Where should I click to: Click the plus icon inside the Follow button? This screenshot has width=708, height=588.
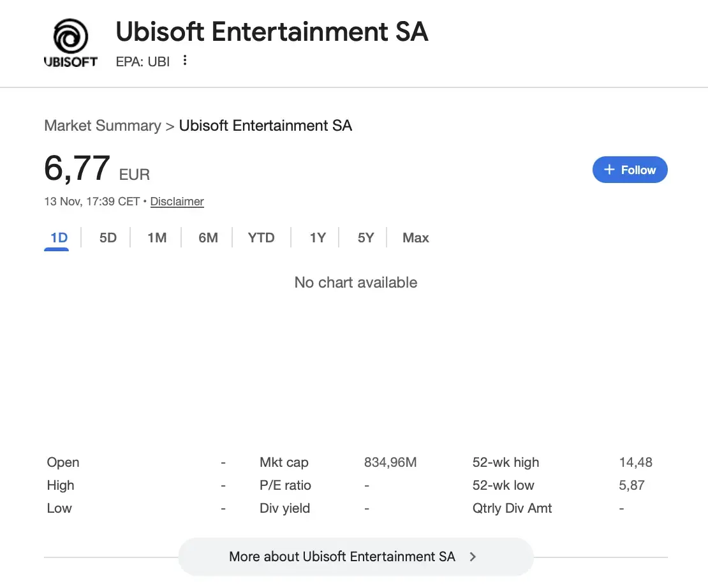[610, 170]
